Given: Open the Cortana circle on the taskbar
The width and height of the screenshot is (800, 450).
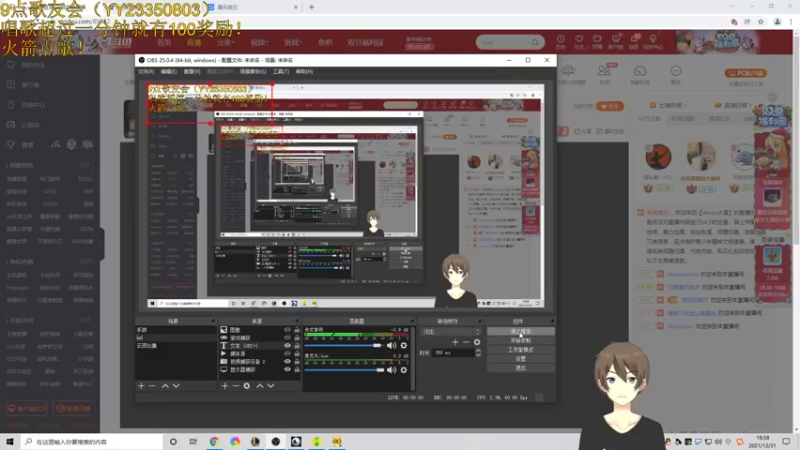Looking at the screenshot, I should (x=173, y=441).
